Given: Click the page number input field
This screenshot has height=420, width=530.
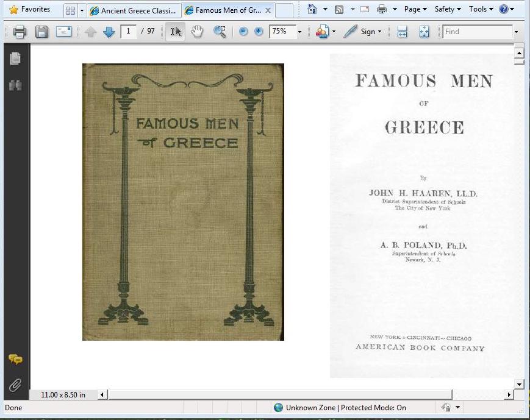Looking at the screenshot, I should tap(129, 31).
